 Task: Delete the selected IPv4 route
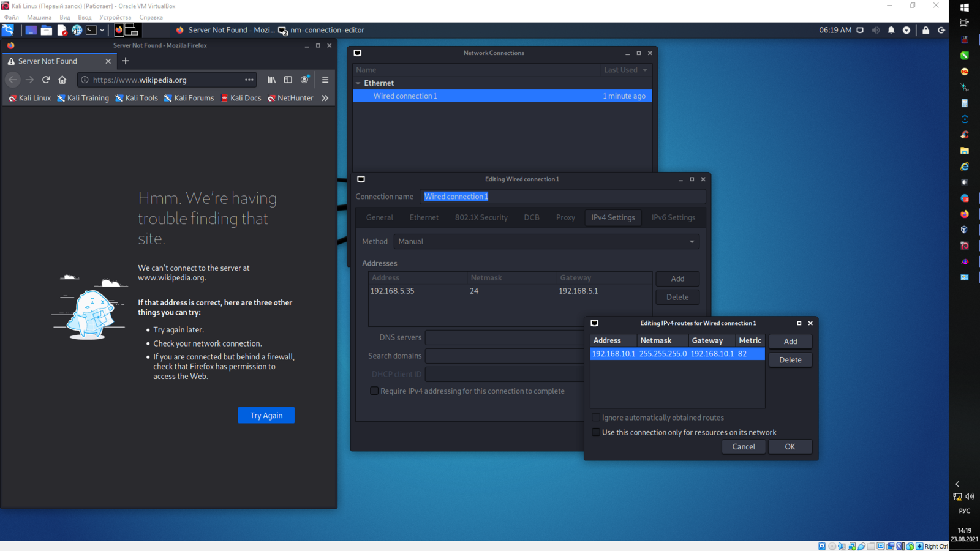pyautogui.click(x=790, y=360)
